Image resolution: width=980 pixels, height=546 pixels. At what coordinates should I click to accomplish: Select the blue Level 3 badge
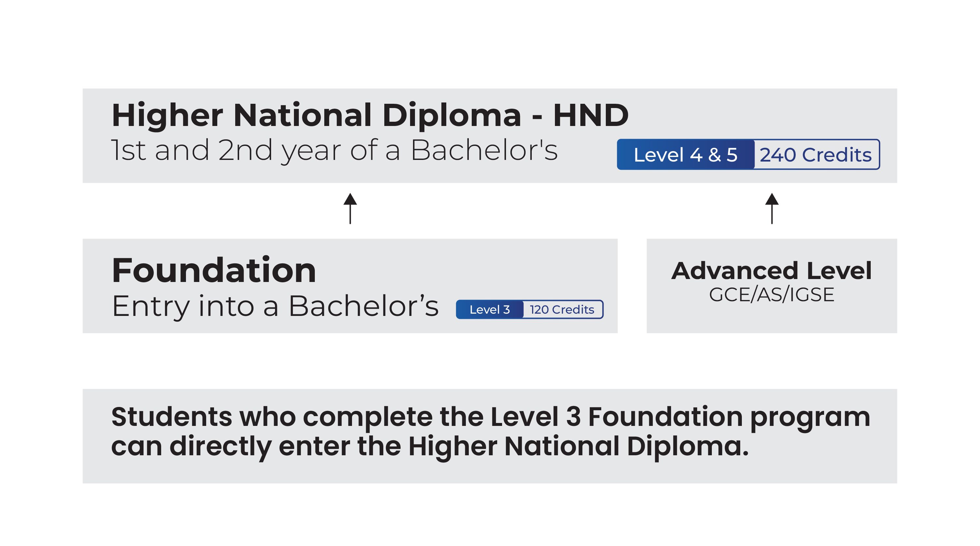489,309
